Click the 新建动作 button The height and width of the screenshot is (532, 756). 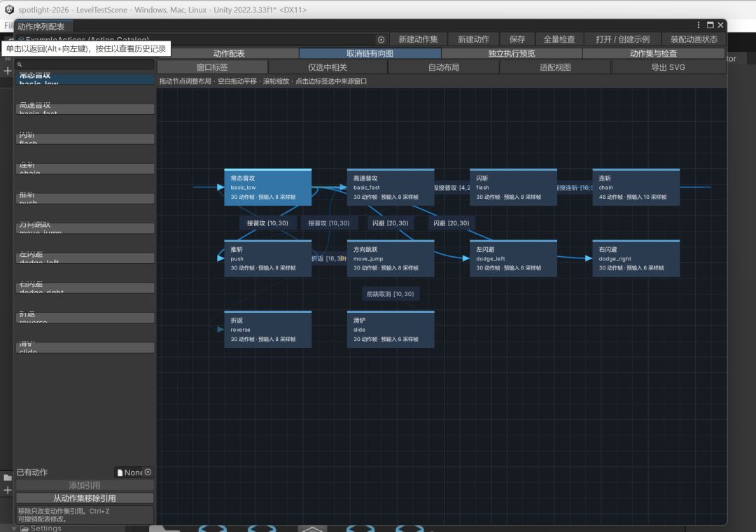click(473, 40)
